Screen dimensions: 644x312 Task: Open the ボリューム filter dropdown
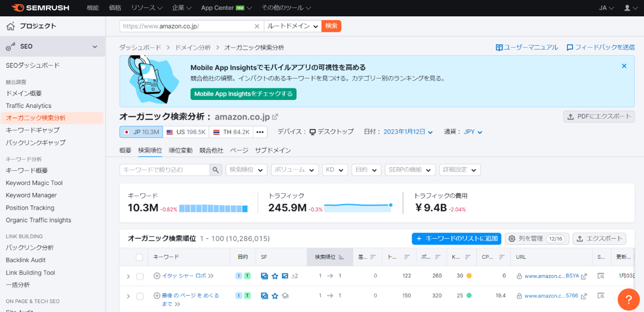tap(294, 170)
